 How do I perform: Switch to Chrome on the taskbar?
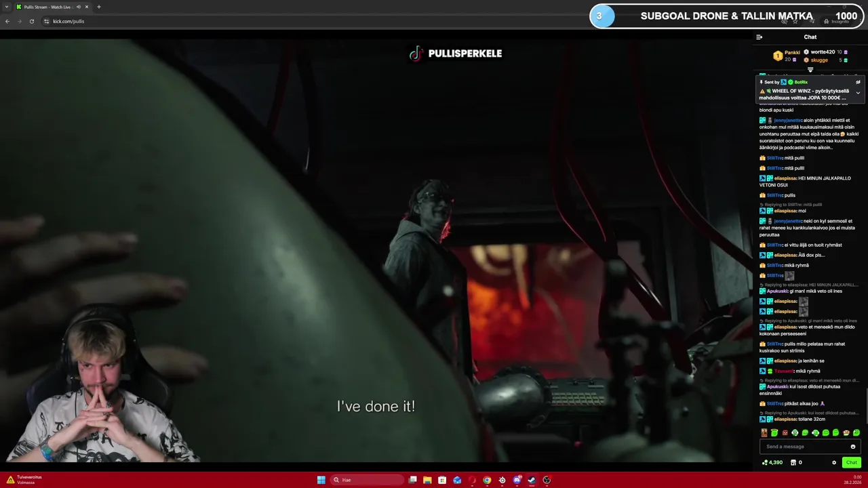(487, 480)
